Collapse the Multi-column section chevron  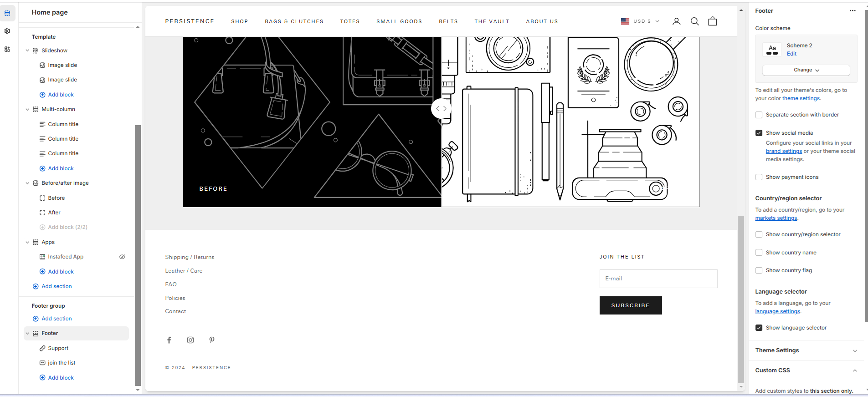pyautogui.click(x=27, y=109)
